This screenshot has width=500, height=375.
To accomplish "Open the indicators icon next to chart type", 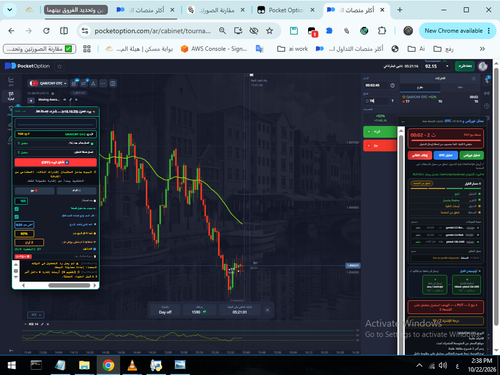I will (x=84, y=83).
